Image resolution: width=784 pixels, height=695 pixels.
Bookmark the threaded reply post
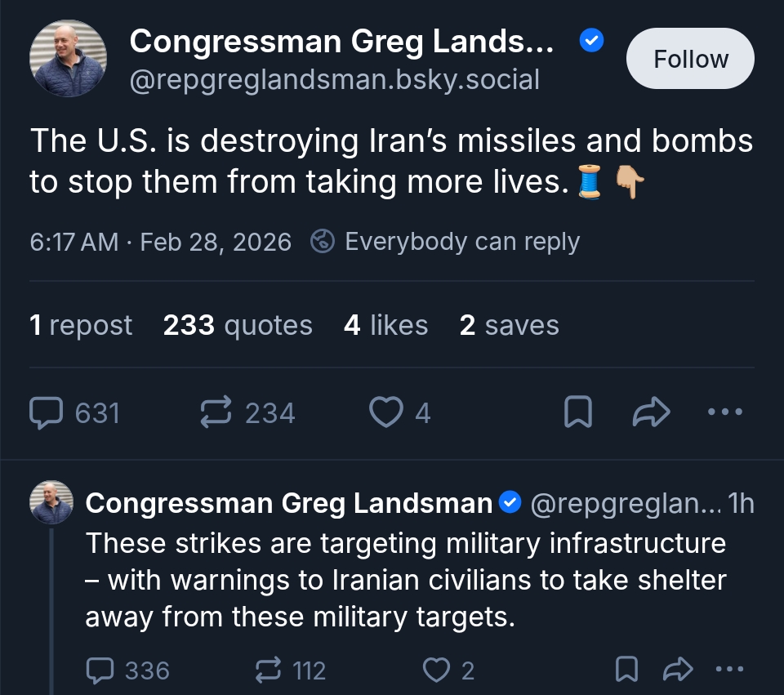[x=626, y=670]
